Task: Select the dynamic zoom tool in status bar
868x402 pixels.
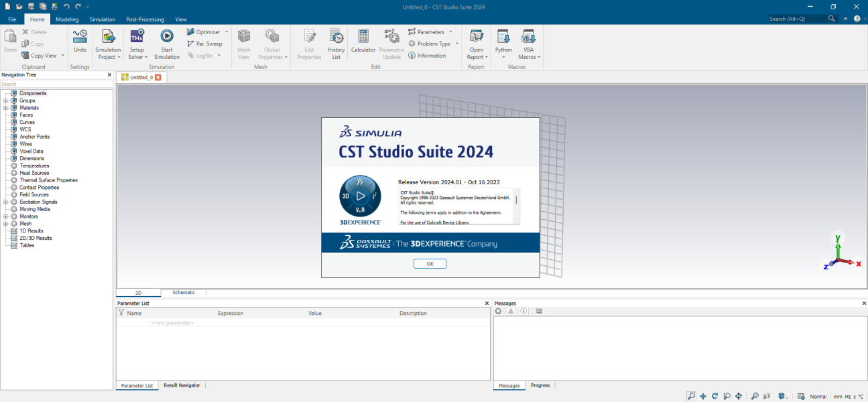Action: tap(727, 396)
